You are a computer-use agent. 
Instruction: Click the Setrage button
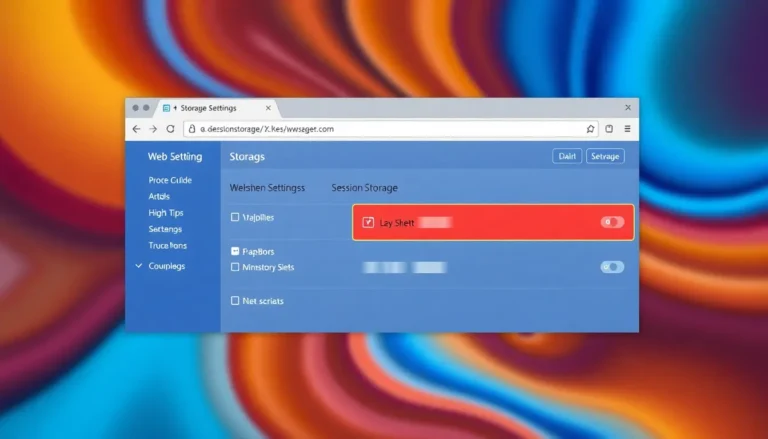pos(605,156)
